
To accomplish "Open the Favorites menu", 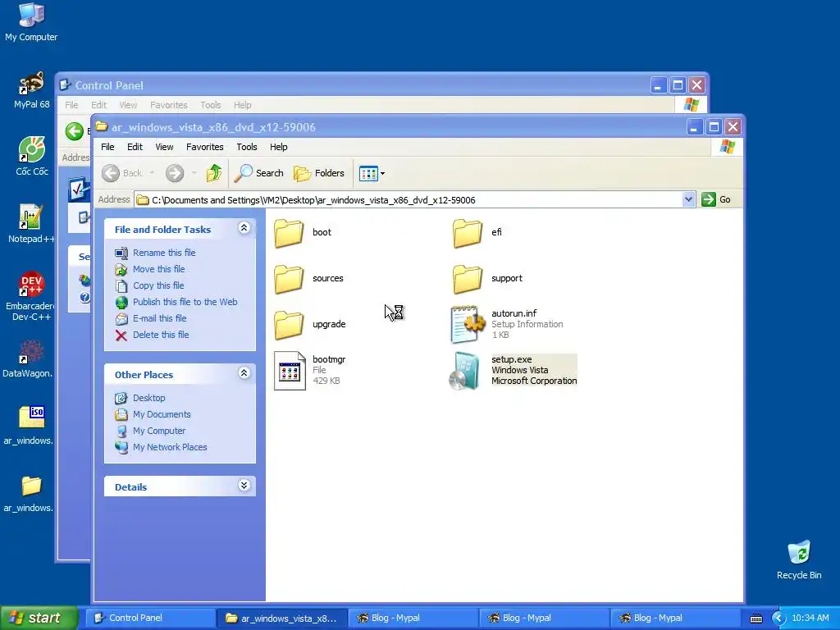I will 204,147.
